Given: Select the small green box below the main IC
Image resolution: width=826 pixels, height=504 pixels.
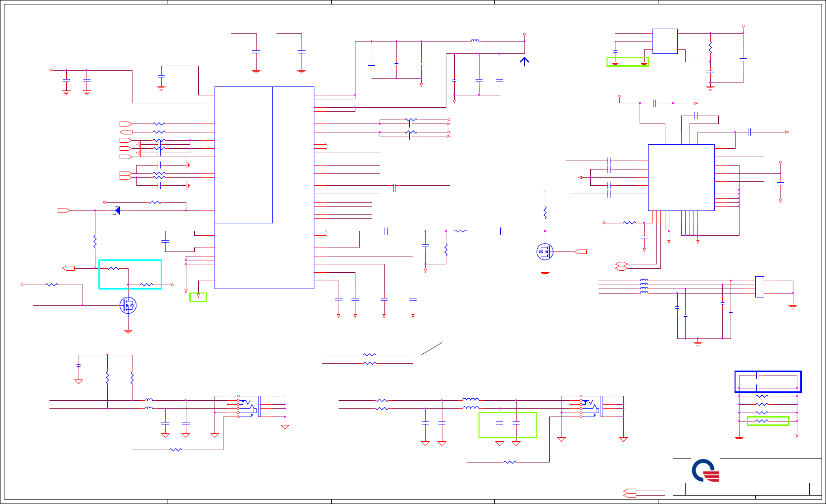Looking at the screenshot, I should [198, 297].
